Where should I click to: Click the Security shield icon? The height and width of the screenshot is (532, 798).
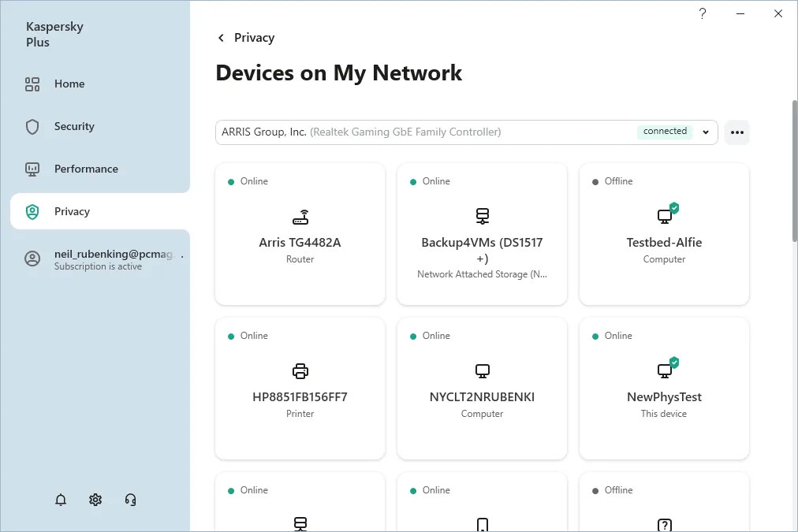coord(32,127)
